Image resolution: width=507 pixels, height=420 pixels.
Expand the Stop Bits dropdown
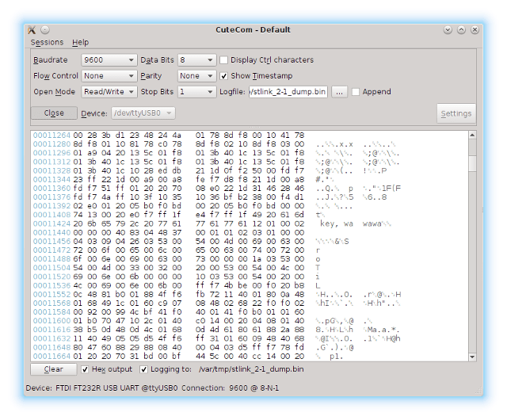coord(196,92)
